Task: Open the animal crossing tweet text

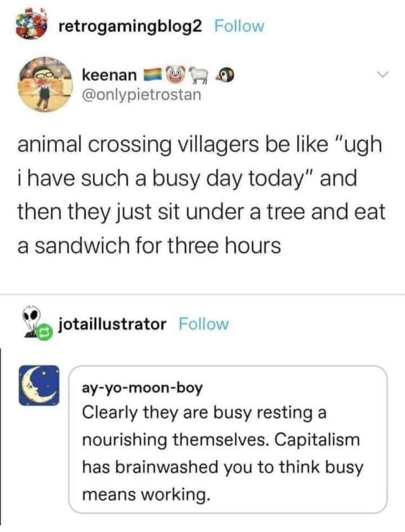Action: (201, 195)
